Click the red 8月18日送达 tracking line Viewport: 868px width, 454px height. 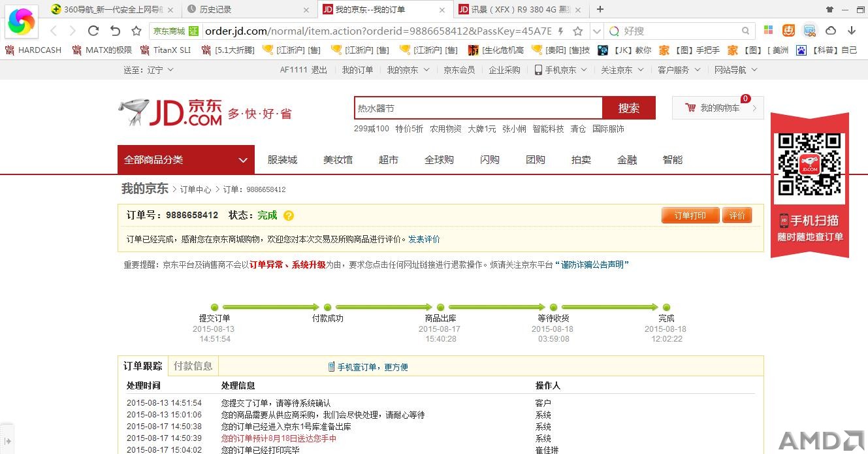tap(279, 438)
